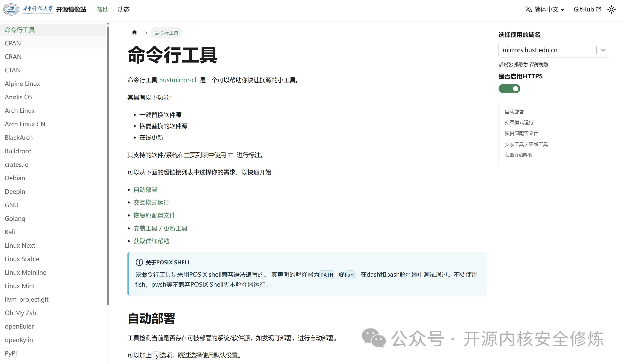Open Deepin sidebar entry
Image resolution: width=624 pixels, height=364 pixels.
tap(53, 191)
